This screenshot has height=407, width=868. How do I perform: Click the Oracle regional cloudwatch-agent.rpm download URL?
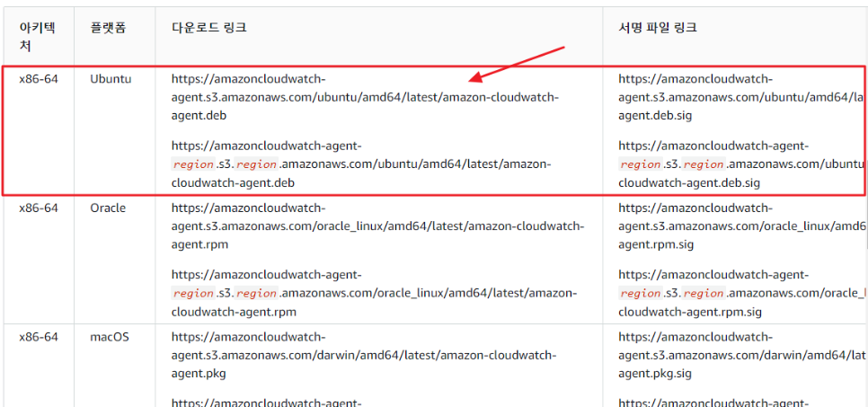375,293
